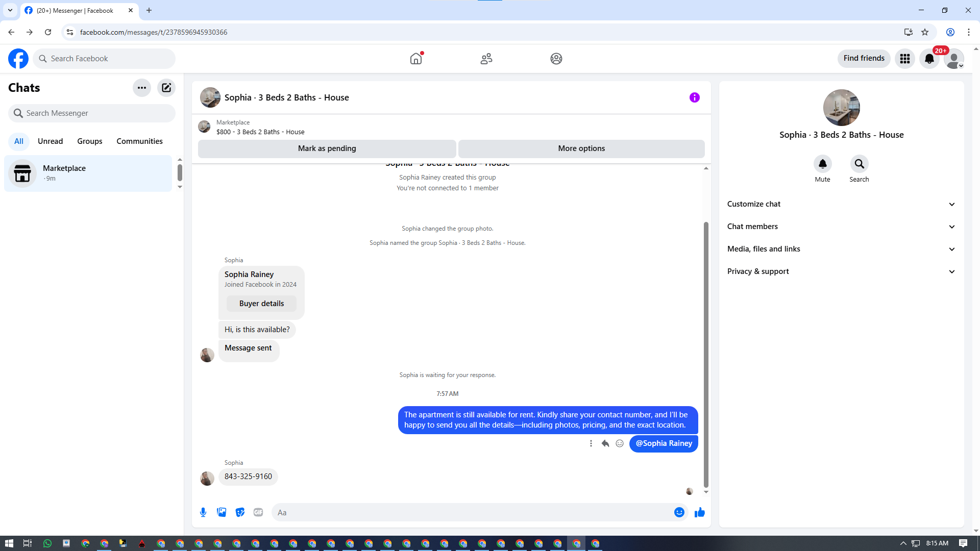Open Task View on the taskbar

[28, 543]
